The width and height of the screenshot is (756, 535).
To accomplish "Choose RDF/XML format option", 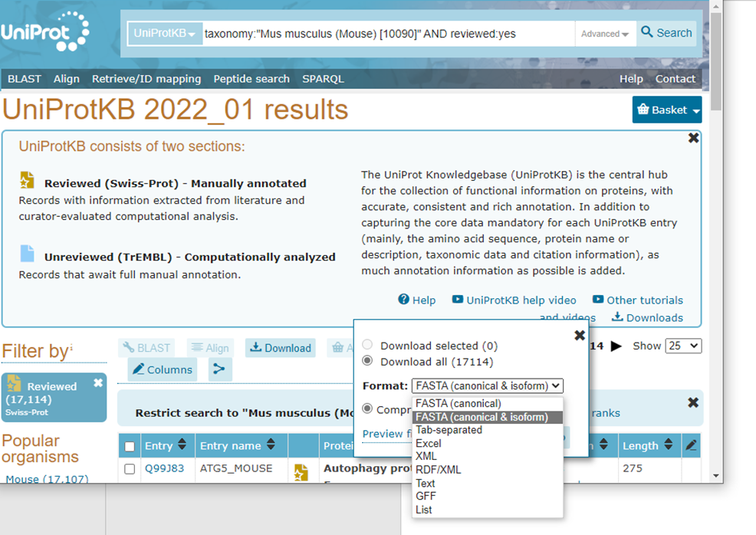I will [x=488, y=470].
